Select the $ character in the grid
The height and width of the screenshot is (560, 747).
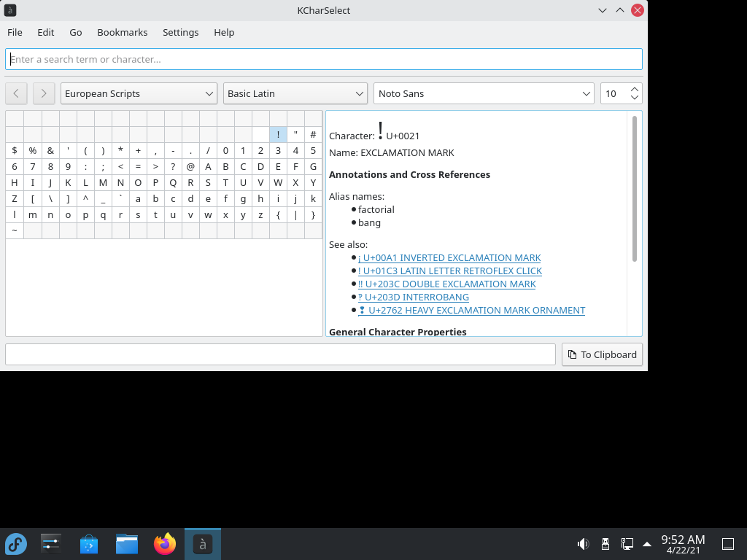15,151
